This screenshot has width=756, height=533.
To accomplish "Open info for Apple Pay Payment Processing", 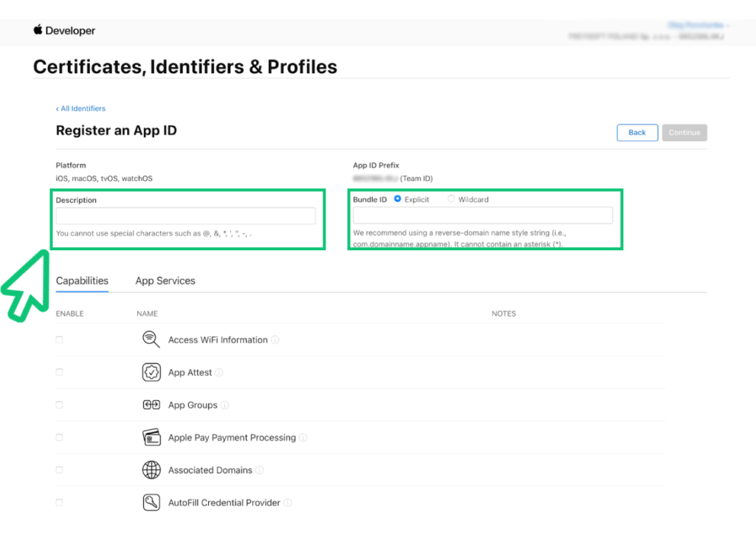I will 303,438.
